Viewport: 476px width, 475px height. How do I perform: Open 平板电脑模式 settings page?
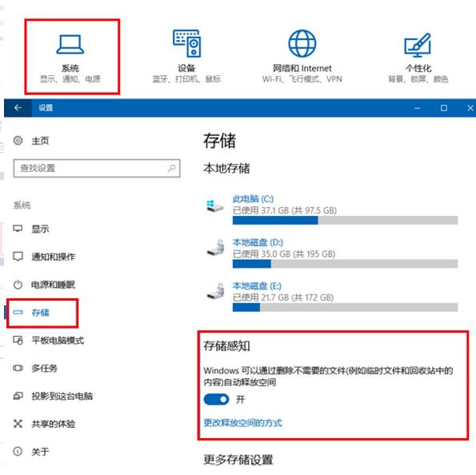(58, 340)
